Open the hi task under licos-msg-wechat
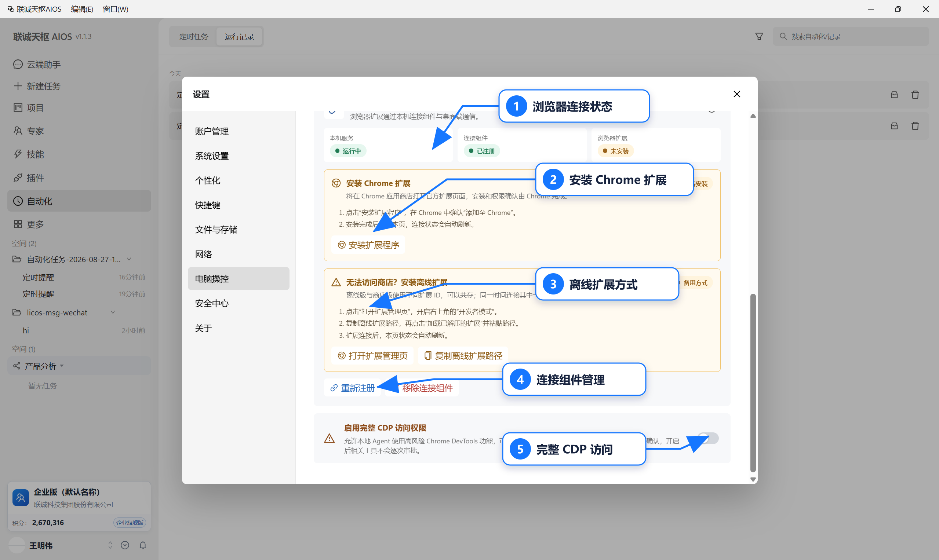 click(x=79, y=330)
